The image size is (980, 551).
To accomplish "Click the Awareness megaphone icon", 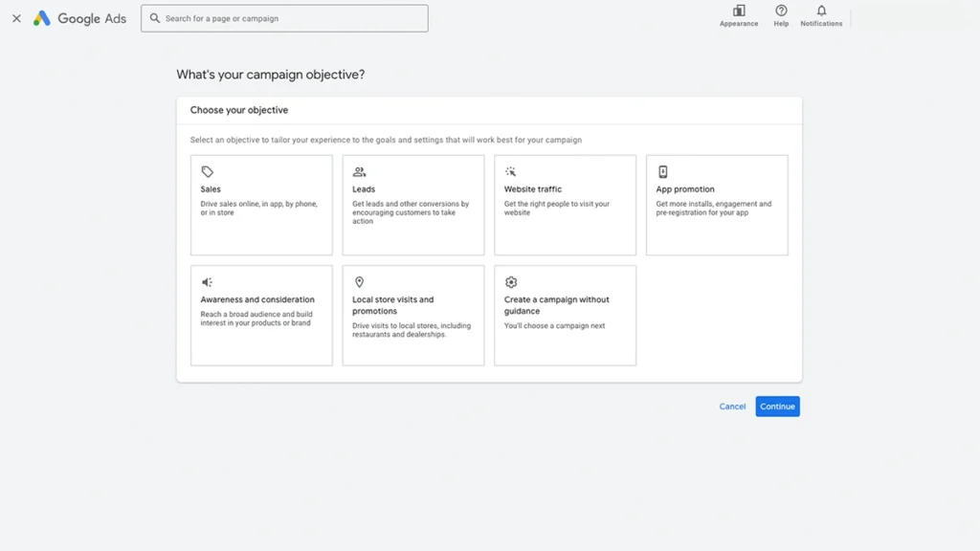I will pyautogui.click(x=207, y=282).
